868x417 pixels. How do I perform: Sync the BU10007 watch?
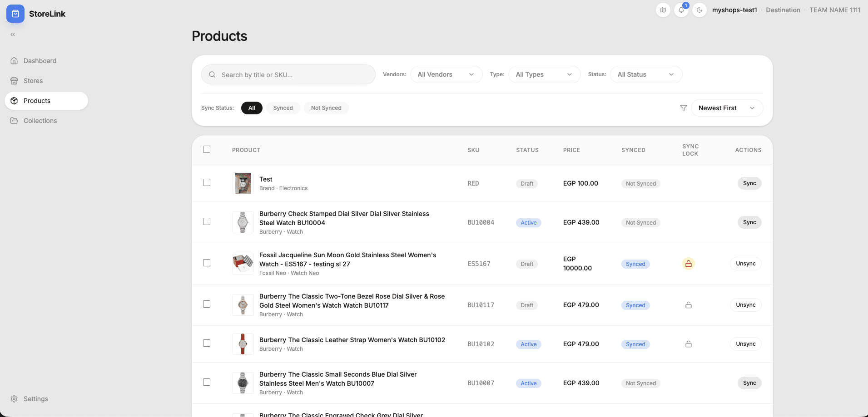[749, 383]
